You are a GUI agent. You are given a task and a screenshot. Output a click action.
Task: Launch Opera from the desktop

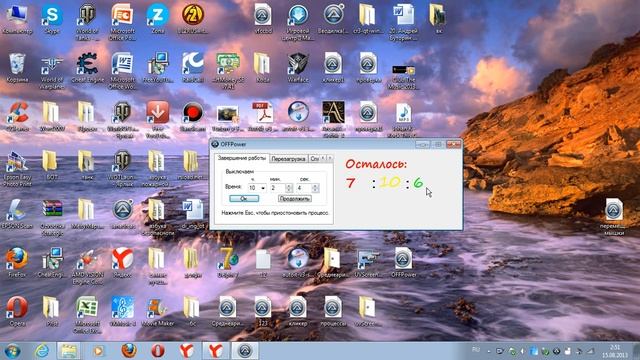click(17, 311)
